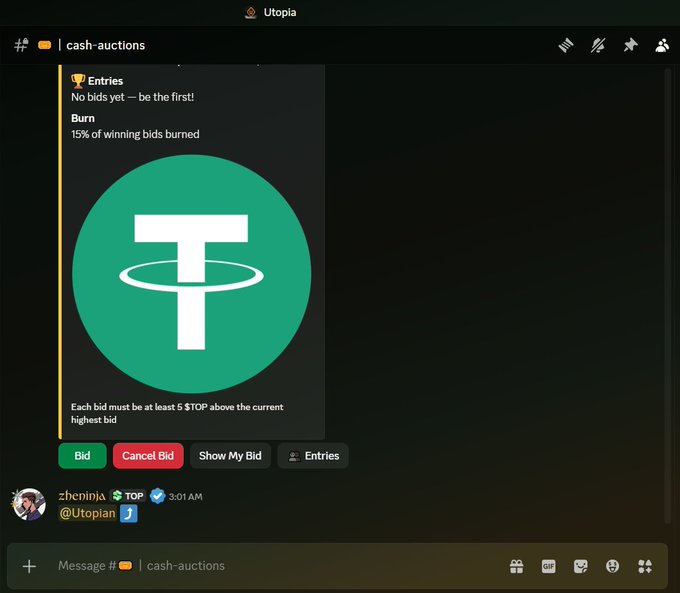Click the ticket emoji in channel header
680x593 pixels.
pos(45,45)
